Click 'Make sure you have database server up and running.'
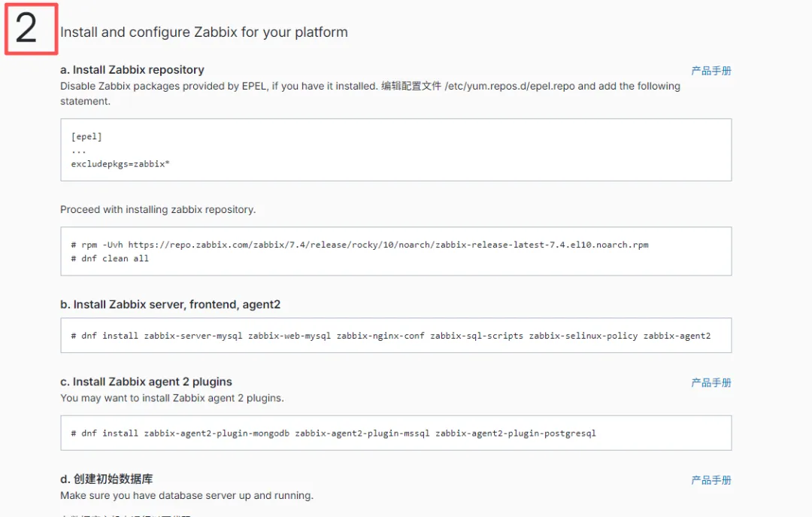Image resolution: width=812 pixels, height=517 pixels. pyautogui.click(x=187, y=496)
